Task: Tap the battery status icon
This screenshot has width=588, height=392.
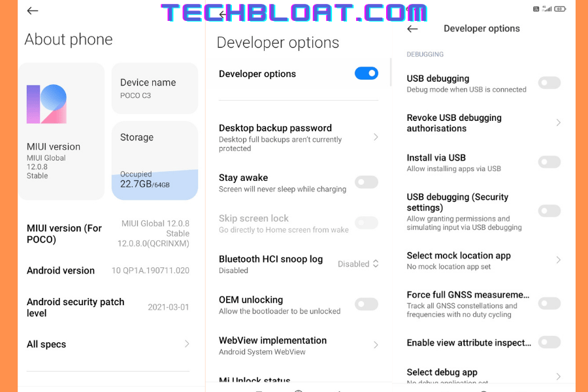Action: (x=560, y=9)
